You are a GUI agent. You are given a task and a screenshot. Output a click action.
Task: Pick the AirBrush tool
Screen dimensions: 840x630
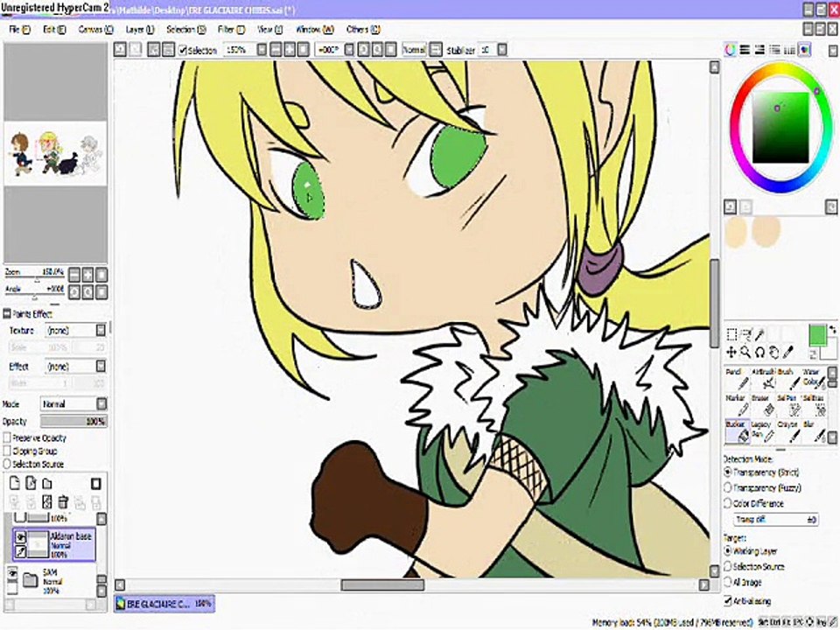coord(763,379)
